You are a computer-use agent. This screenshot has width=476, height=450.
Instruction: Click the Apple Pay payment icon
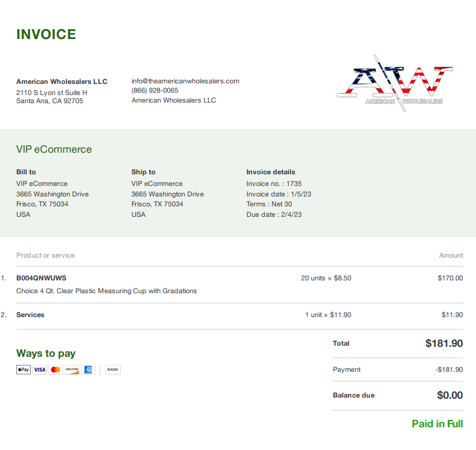(x=23, y=370)
